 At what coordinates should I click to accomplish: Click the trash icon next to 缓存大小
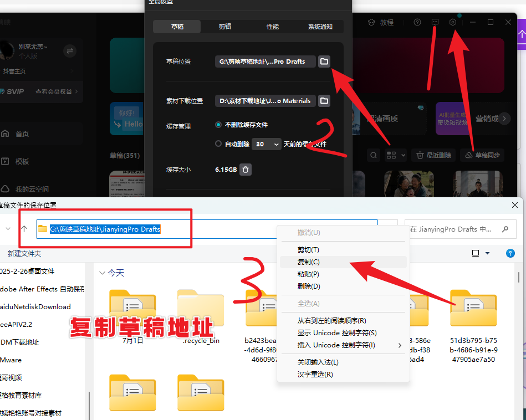246,170
